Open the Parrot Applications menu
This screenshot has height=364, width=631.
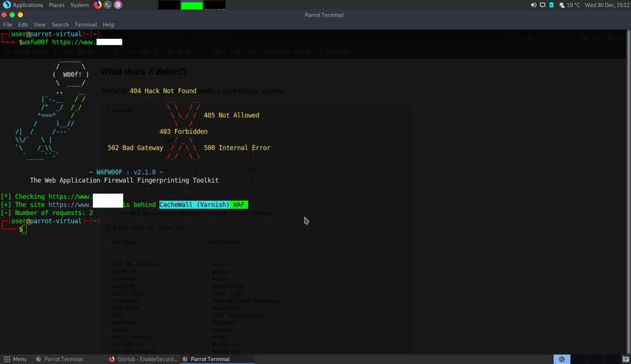23,5
